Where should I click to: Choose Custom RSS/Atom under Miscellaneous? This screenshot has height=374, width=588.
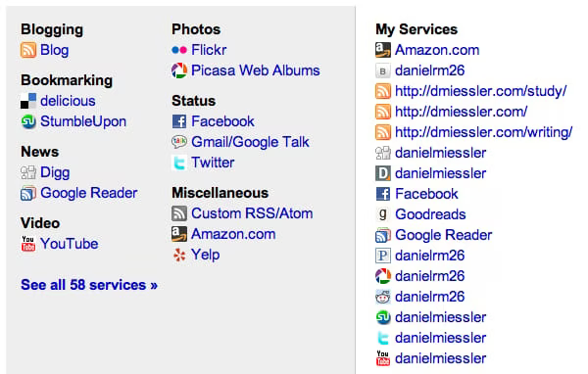pos(252,213)
